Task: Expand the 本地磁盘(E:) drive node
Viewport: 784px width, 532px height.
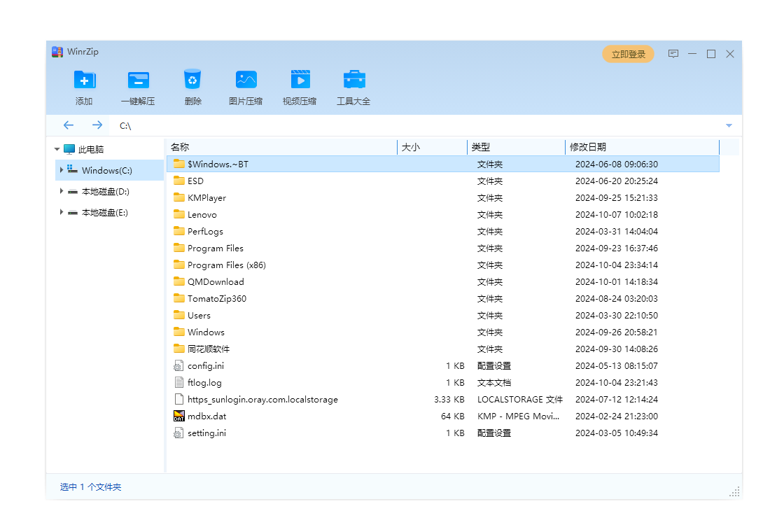Action: point(62,212)
